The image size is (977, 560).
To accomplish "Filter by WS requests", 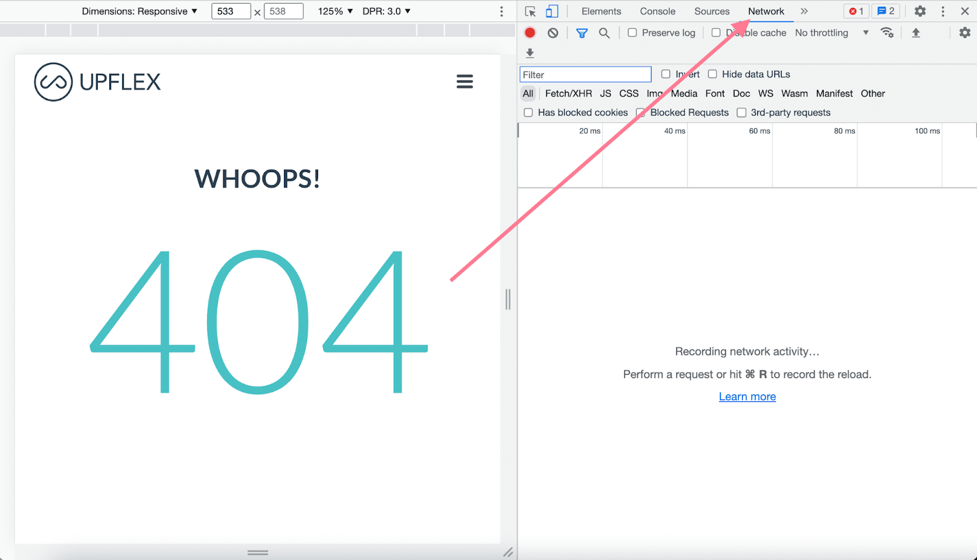I will (766, 93).
